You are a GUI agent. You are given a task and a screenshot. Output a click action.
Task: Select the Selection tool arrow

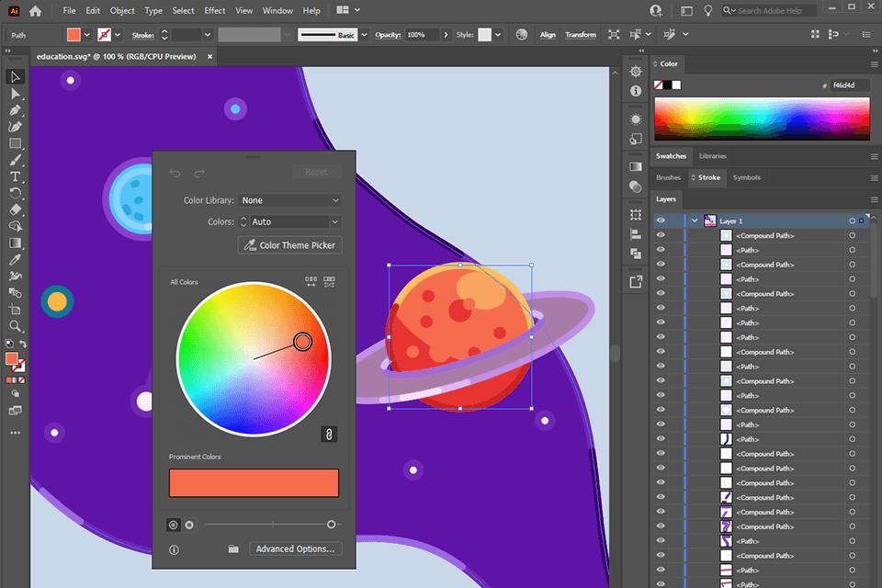point(16,77)
